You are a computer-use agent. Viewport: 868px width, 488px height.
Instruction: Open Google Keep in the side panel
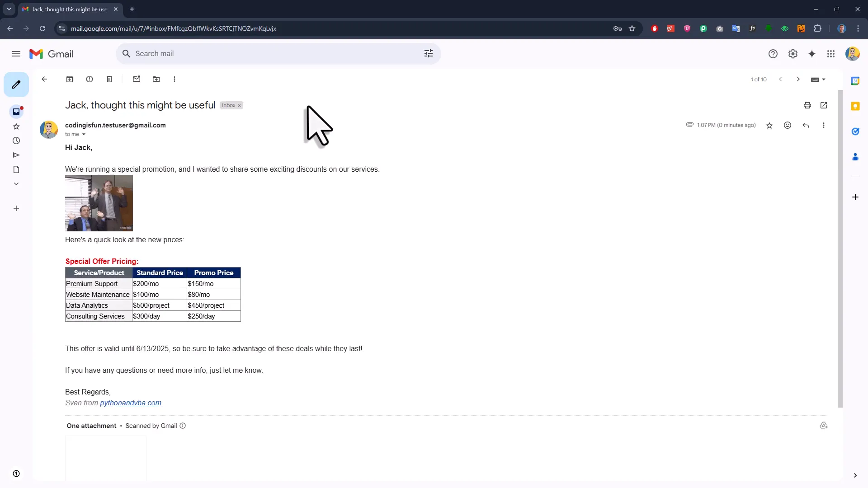click(855, 106)
